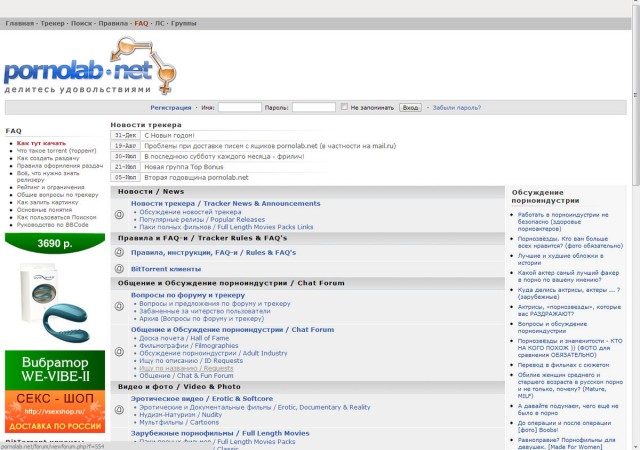Open Правила, инструкции, FAQ-и / Rules & FAQ's forum
Viewport: 640px width, 450px height.
pos(213,252)
